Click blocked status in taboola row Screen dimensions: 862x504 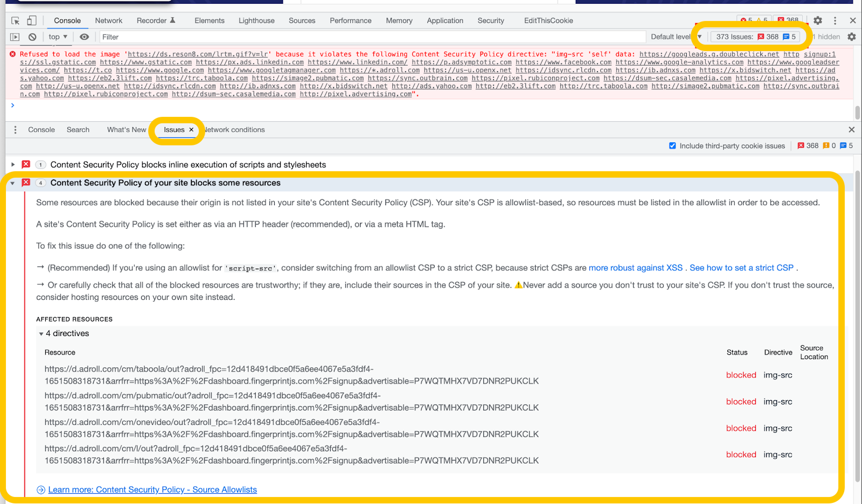[x=741, y=375]
